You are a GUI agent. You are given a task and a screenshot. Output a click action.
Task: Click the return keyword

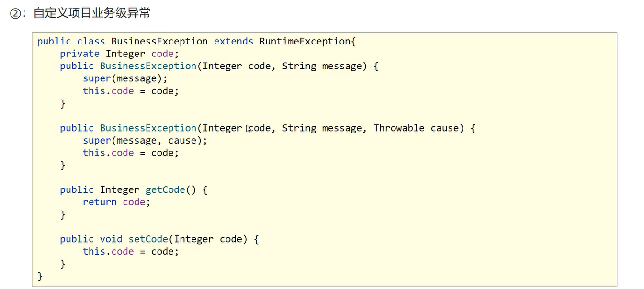[x=100, y=202]
